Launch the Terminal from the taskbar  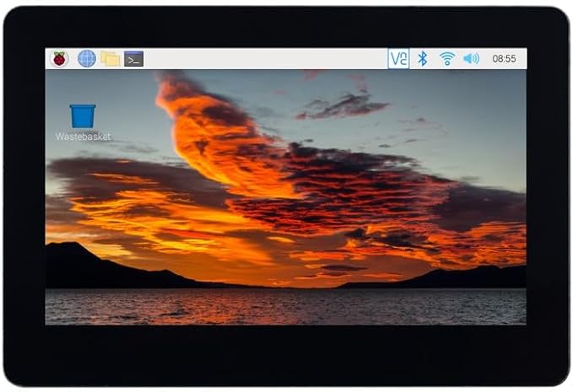click(x=133, y=59)
